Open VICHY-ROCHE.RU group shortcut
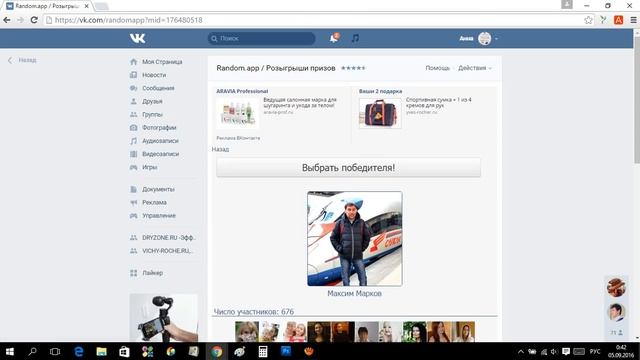The height and width of the screenshot is (360, 640). [167, 251]
